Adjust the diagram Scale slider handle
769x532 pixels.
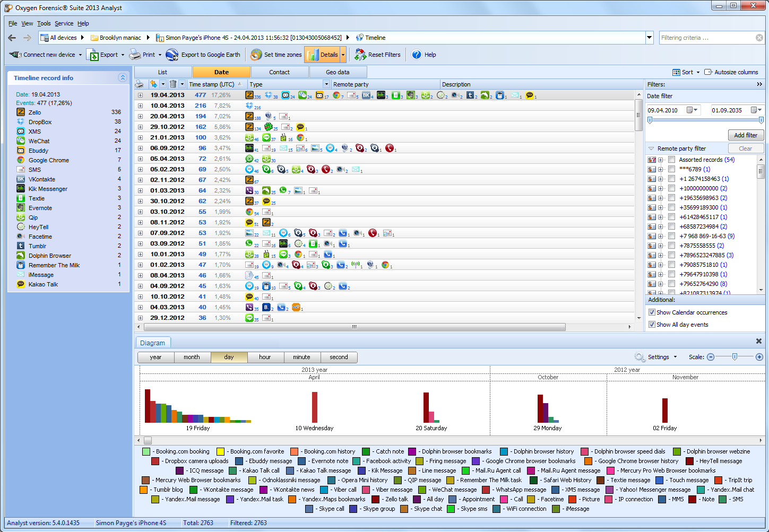735,357
